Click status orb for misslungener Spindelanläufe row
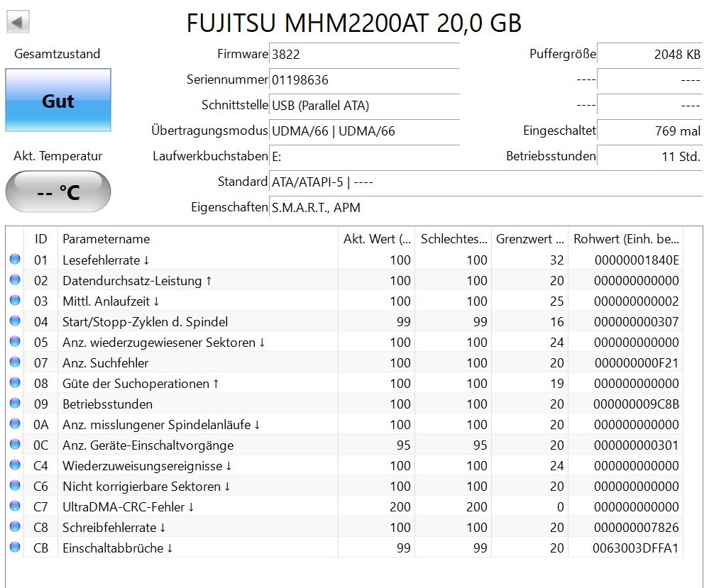This screenshot has width=709, height=588. pos(15,424)
